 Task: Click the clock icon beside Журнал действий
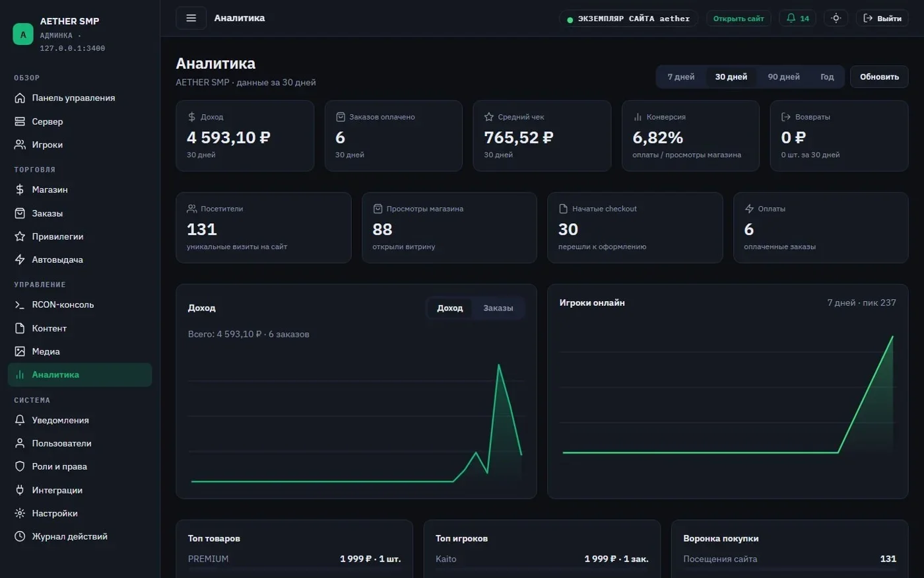coord(20,536)
